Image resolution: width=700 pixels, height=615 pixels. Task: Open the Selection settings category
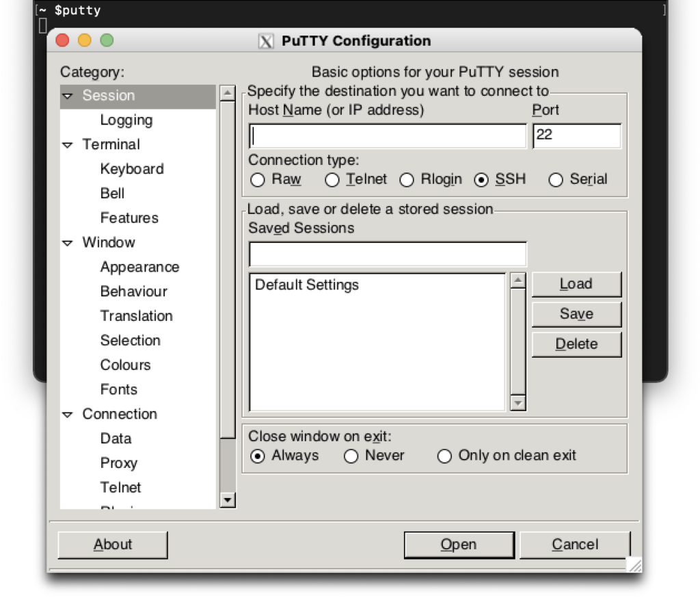[131, 340]
